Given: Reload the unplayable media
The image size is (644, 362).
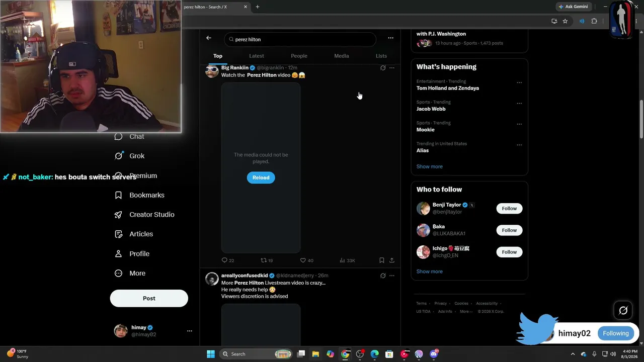Looking at the screenshot, I should point(261,177).
